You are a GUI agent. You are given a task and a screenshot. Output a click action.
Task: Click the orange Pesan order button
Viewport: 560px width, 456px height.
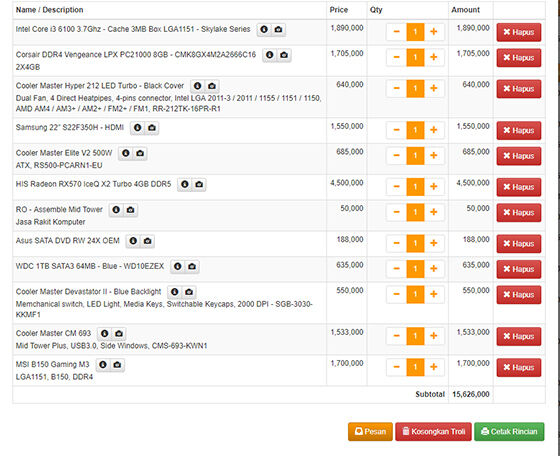370,431
